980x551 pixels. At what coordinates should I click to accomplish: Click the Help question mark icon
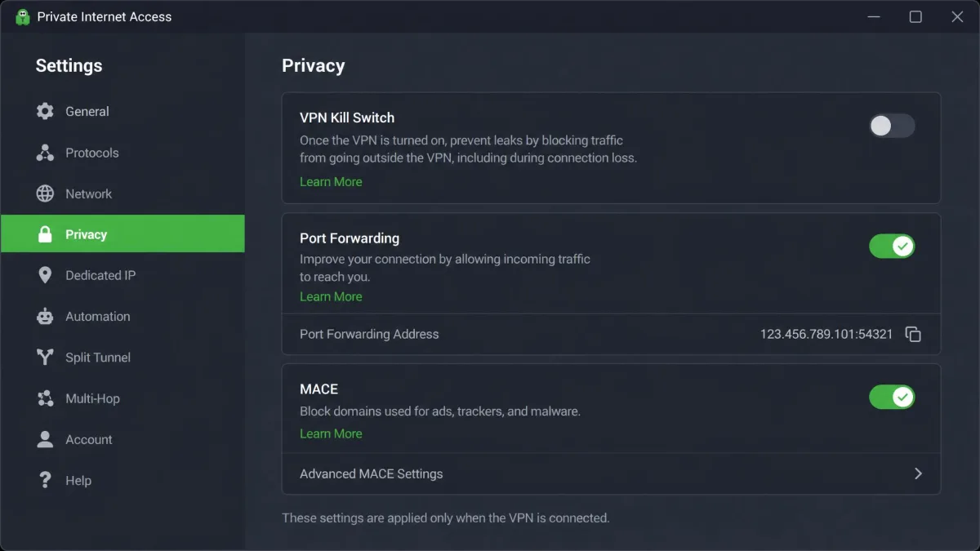pos(45,480)
